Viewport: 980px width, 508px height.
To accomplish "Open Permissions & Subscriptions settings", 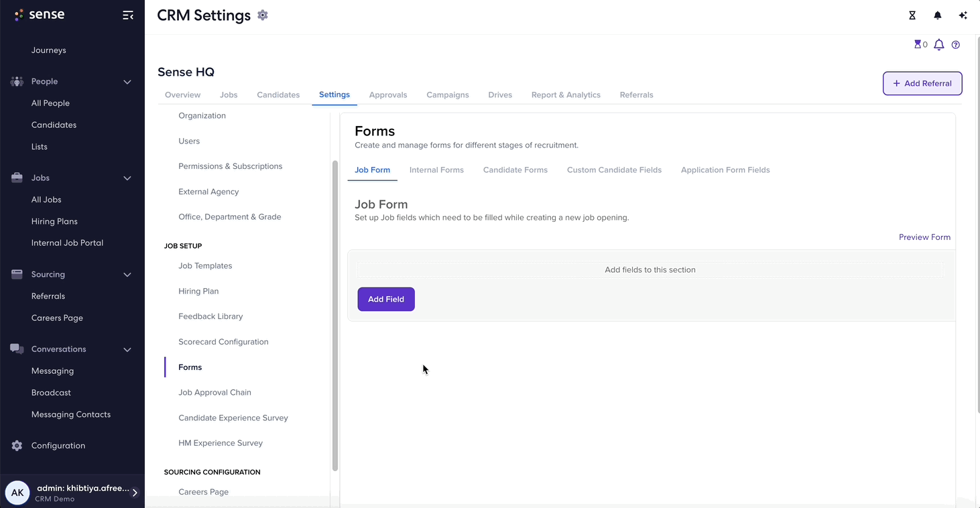I will click(230, 166).
